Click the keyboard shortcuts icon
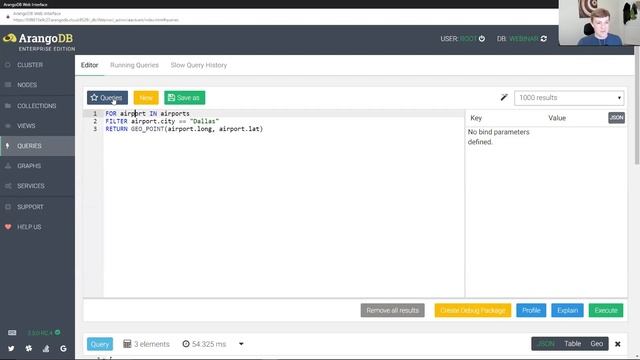Screen dimensions: 640x360 point(12,333)
